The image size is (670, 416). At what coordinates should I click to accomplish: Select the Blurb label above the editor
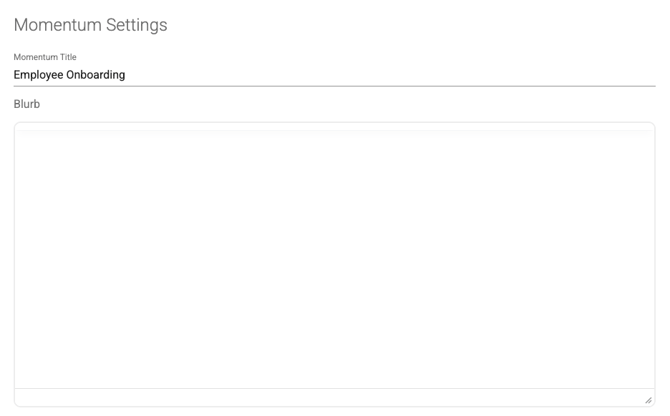pyautogui.click(x=27, y=104)
